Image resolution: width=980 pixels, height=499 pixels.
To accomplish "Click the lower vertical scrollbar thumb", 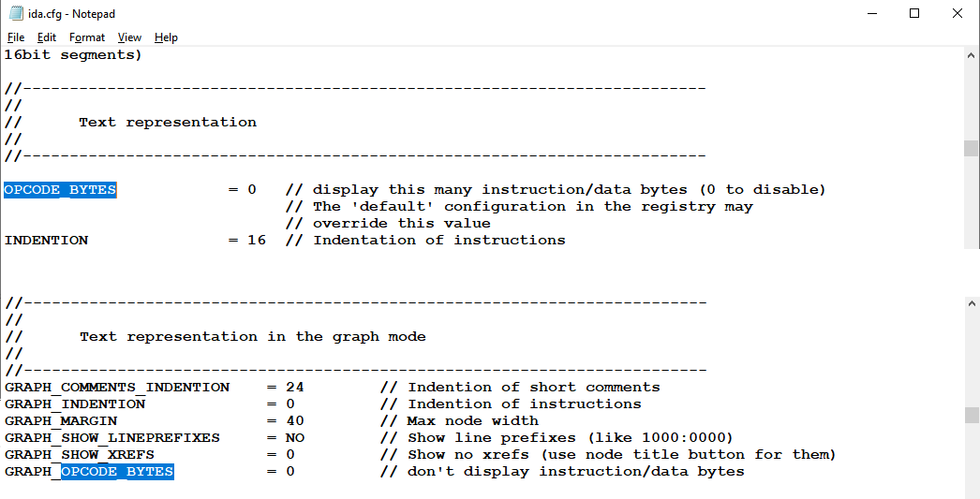I will (x=971, y=415).
